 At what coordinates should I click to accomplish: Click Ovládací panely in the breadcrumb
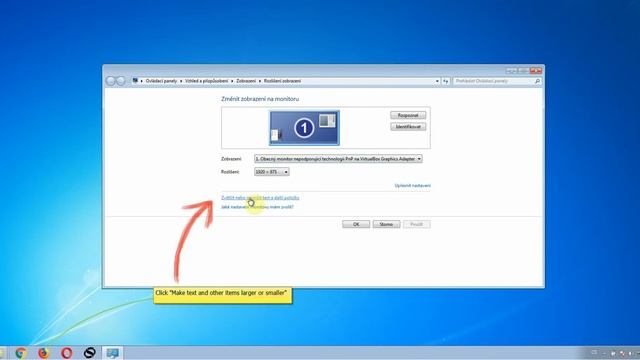[x=161, y=81]
